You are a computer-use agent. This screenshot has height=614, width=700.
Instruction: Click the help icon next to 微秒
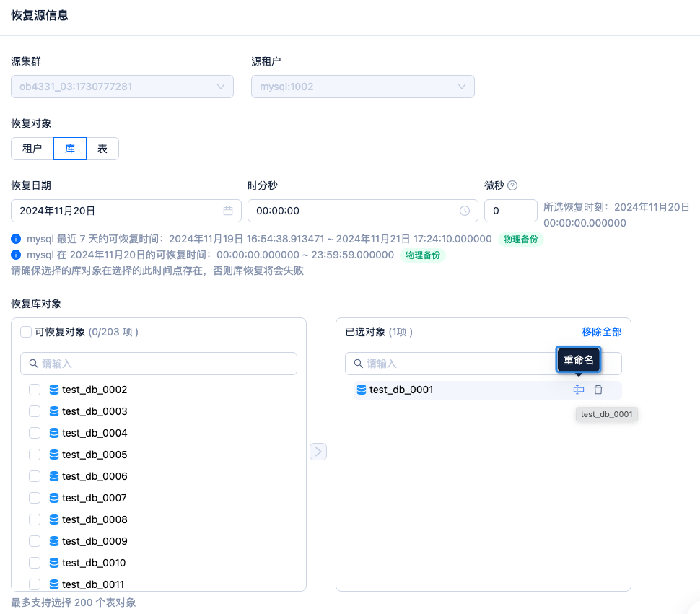click(x=512, y=185)
